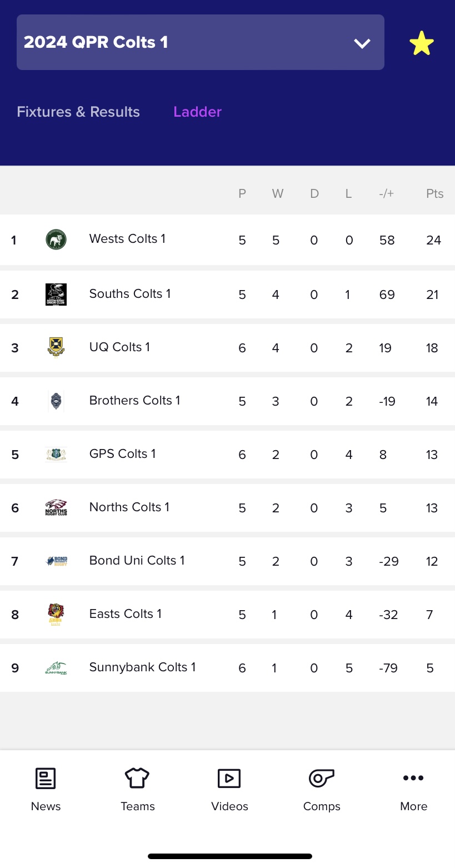Tap the Souths Colts 1 club logo
This screenshot has height=868, width=455.
tap(56, 294)
